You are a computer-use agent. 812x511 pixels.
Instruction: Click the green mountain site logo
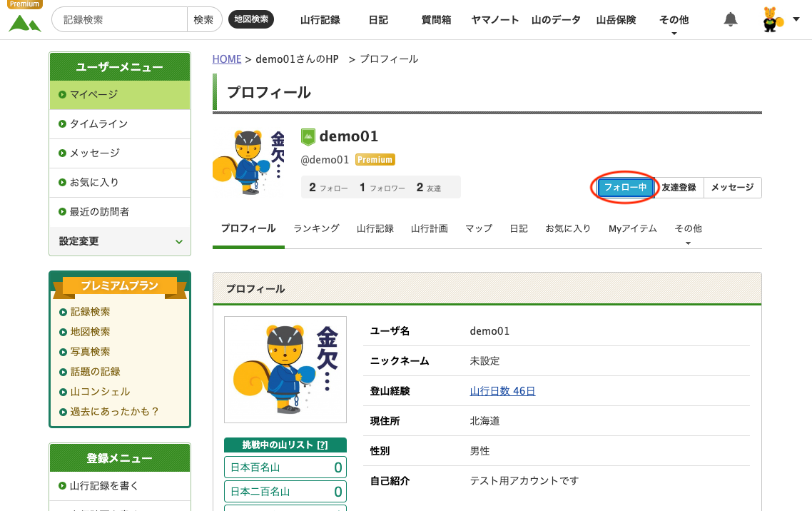tap(25, 24)
